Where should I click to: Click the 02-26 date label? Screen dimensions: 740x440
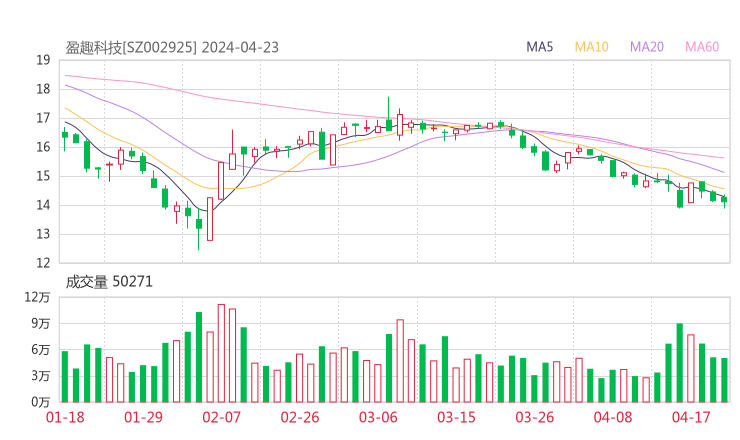[x=300, y=417]
